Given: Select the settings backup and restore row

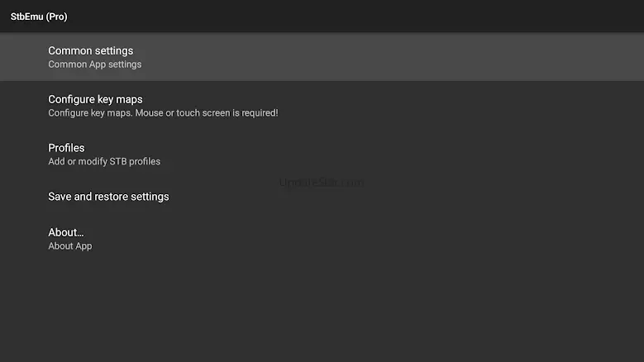Looking at the screenshot, I should click(x=322, y=197).
